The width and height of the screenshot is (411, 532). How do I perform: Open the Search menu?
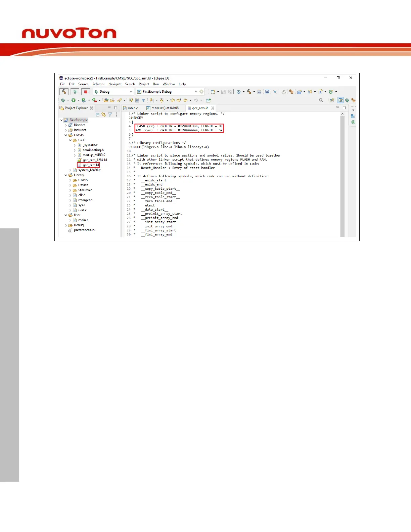(x=130, y=84)
